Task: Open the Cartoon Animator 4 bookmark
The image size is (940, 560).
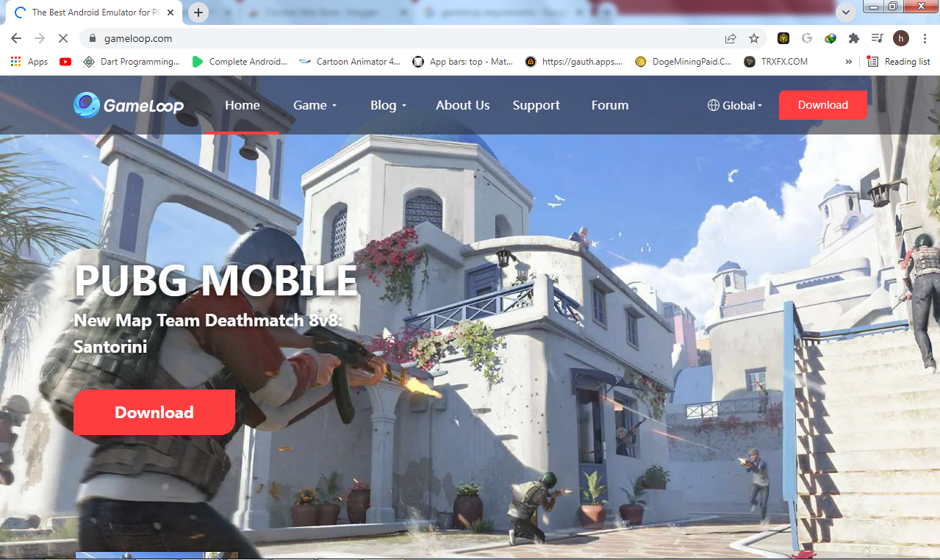Action: [350, 62]
